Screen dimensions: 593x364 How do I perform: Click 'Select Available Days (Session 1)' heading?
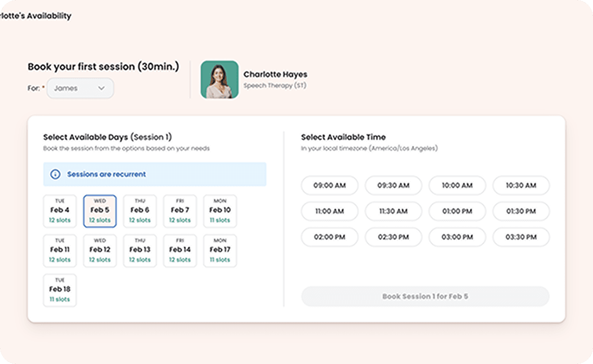[107, 137]
